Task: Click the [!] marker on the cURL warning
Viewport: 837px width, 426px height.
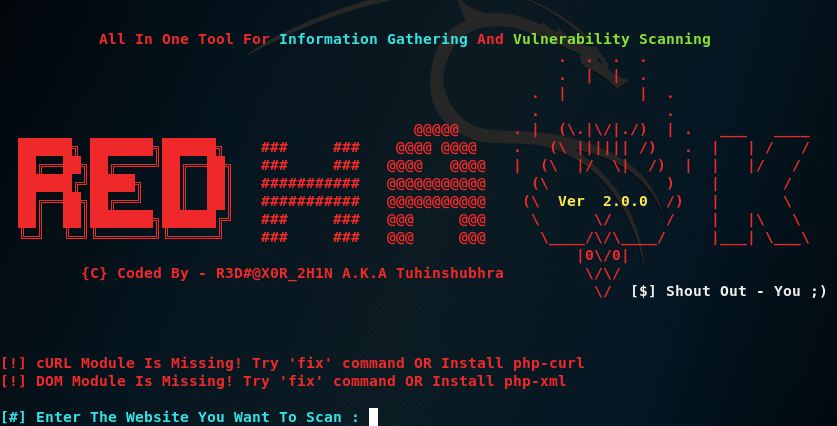Action: click(x=13, y=363)
